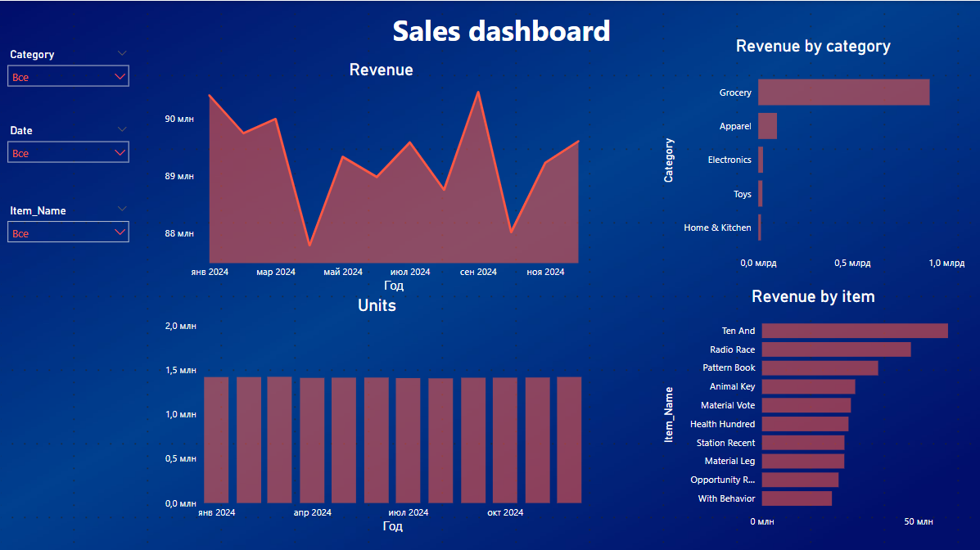The width and height of the screenshot is (980, 550).
Task: Click the Radio Race item label
Action: coord(733,349)
